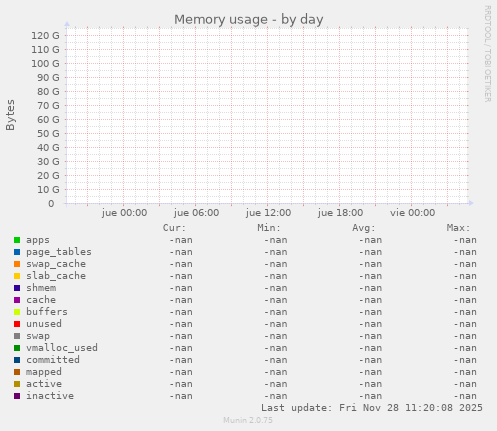The width and height of the screenshot is (497, 431).
Task: Click the committed navy color swatch
Action: (17, 360)
